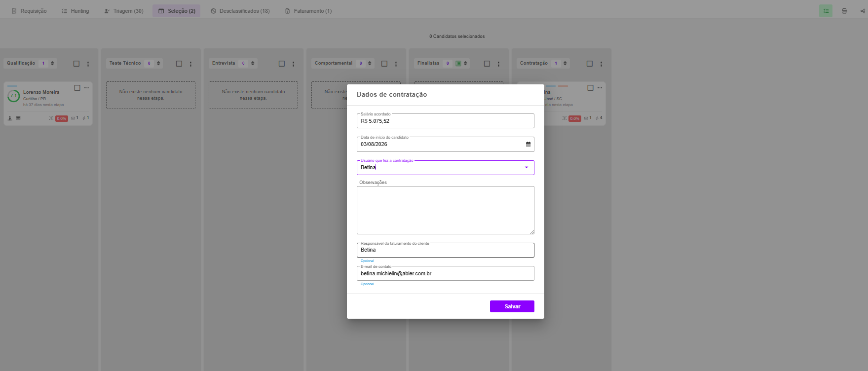Open the green checklist view icon

tap(826, 11)
